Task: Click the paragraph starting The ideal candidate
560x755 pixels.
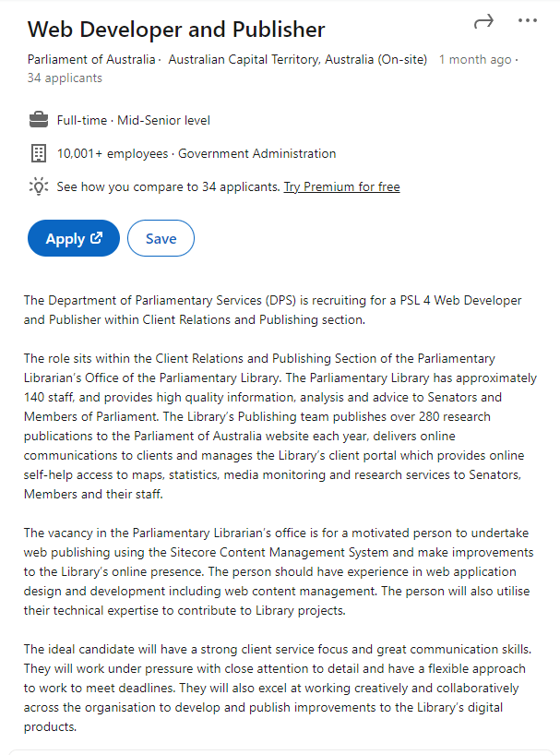Action: pos(278,688)
